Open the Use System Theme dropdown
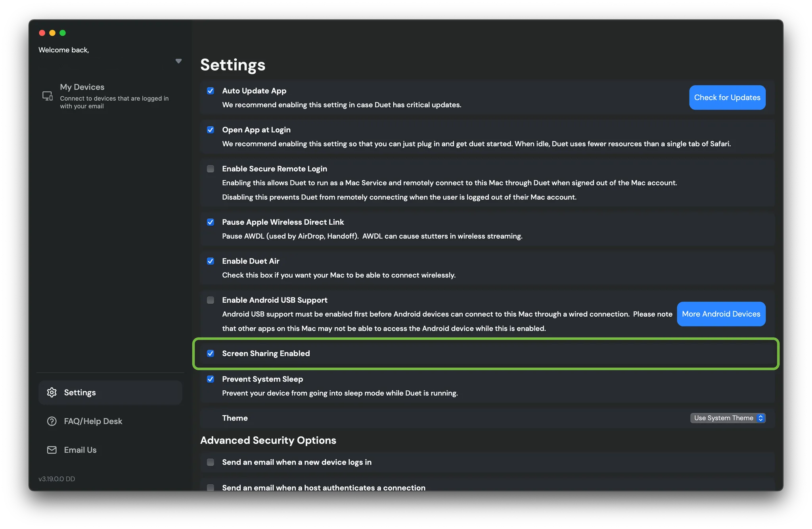Screen dimensions: 812x529 [728, 418]
